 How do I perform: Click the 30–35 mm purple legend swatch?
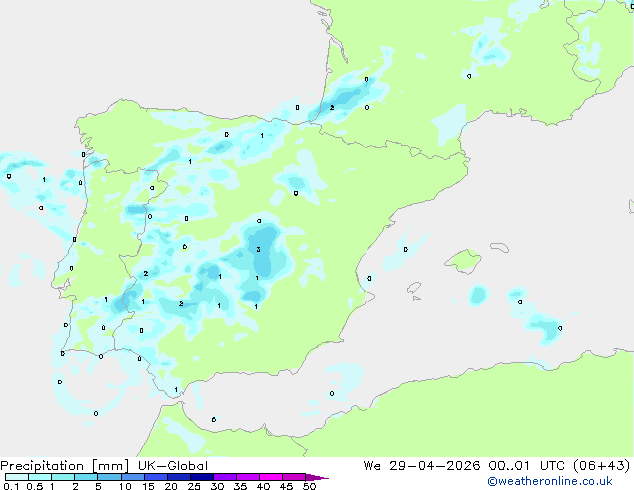point(224,477)
